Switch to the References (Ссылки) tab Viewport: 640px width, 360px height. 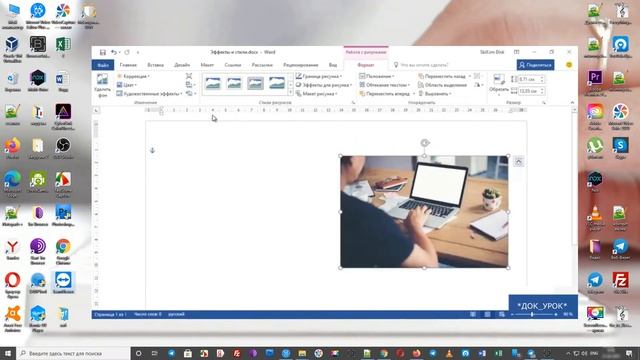pos(233,65)
